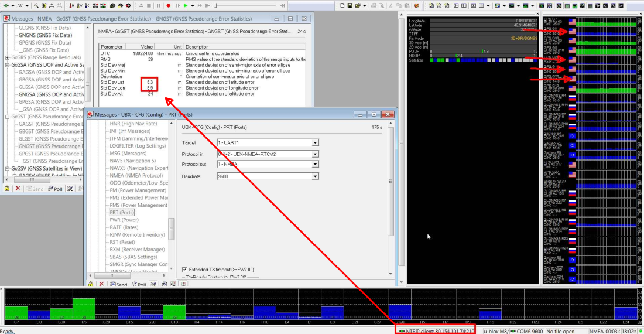Click the red X icon in CFG-PRT window

[101, 284]
